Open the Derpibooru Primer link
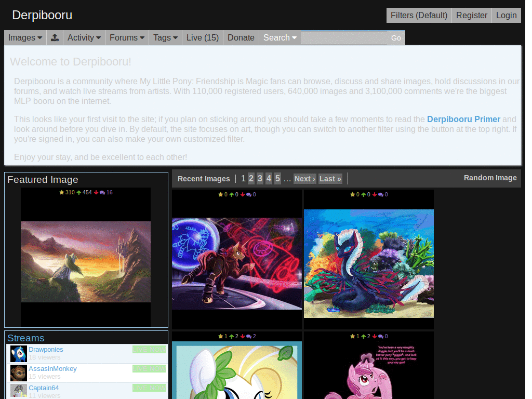 click(x=463, y=119)
